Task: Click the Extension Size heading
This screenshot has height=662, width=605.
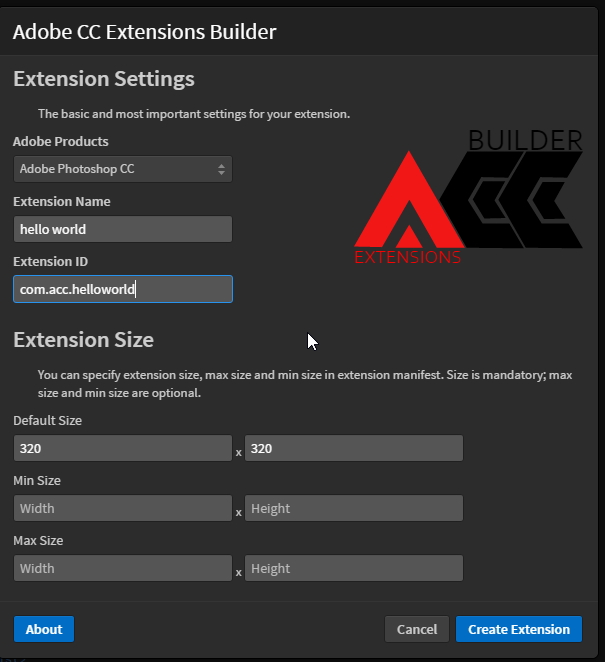Action: pyautogui.click(x=84, y=339)
